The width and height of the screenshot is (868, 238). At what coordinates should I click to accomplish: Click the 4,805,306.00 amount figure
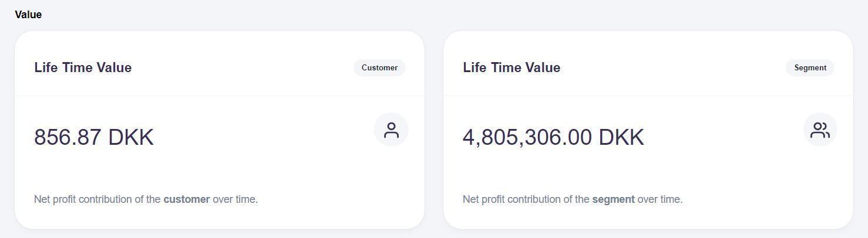click(527, 137)
